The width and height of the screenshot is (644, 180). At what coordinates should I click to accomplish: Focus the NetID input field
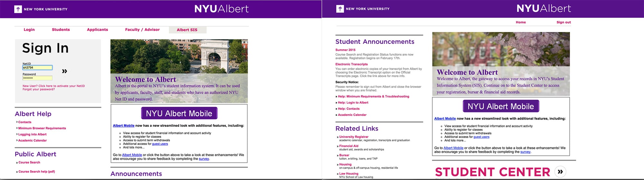pos(37,67)
